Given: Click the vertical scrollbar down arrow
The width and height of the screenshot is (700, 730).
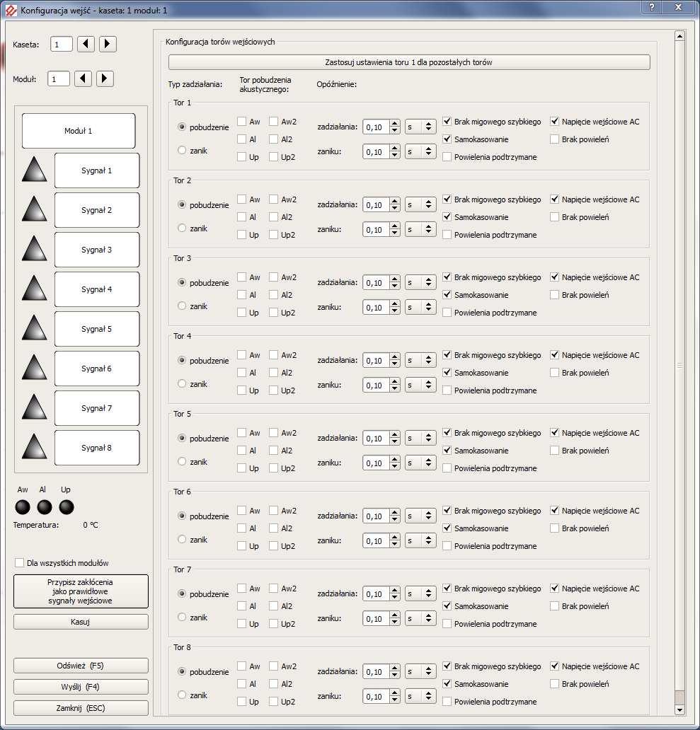Looking at the screenshot, I should tap(679, 710).
